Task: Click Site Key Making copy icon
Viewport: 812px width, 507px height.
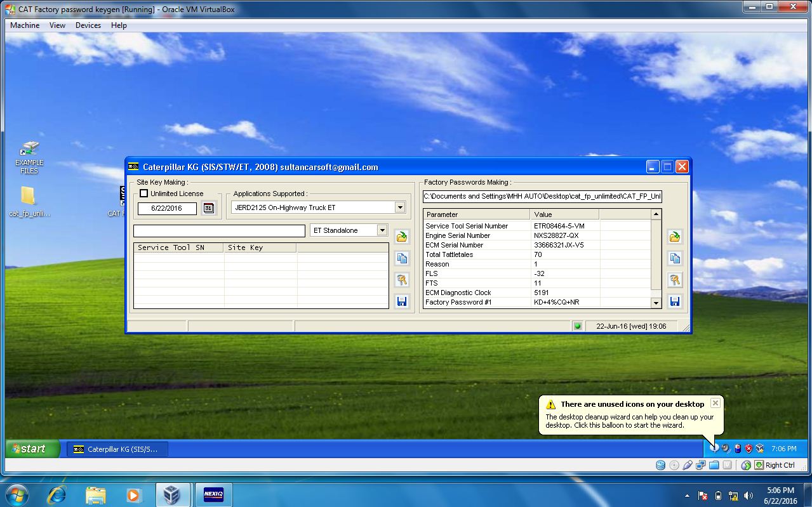Action: [401, 258]
